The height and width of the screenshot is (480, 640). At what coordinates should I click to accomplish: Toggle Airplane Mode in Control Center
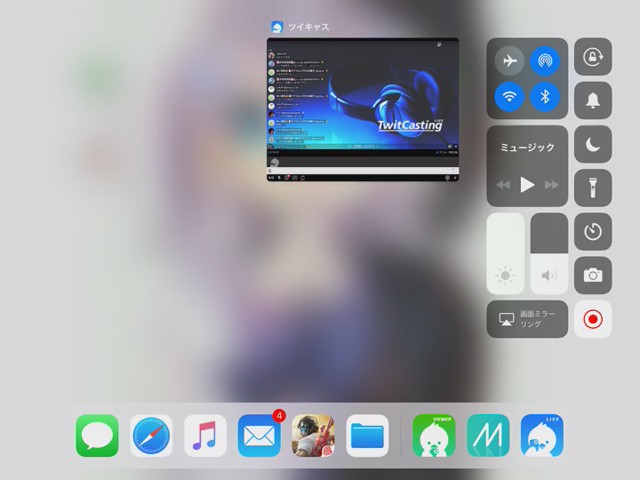coord(509,61)
